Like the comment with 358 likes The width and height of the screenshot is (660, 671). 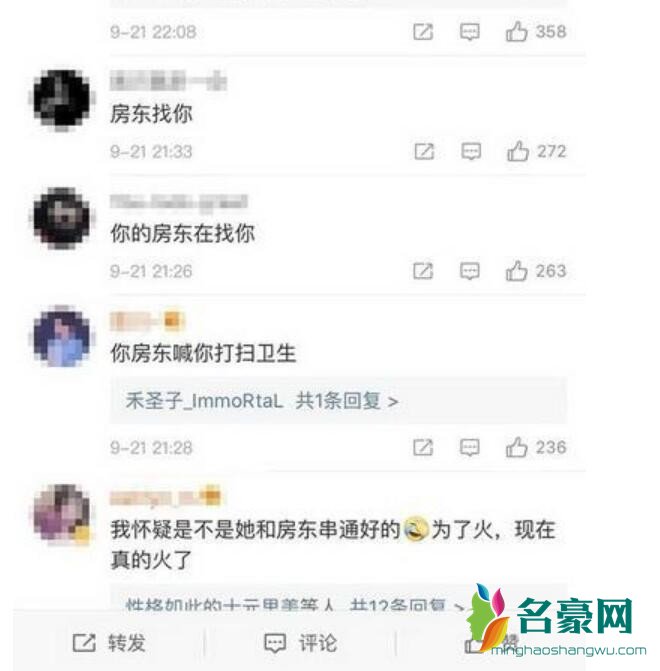tap(517, 32)
